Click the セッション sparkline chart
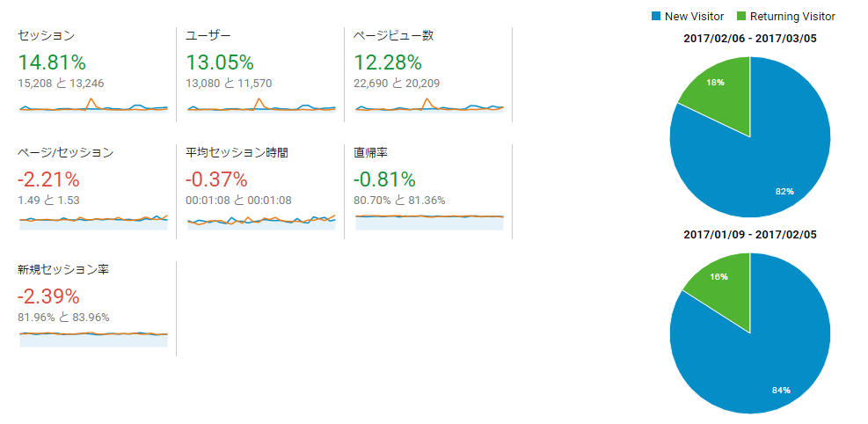Screen dimensions: 868x424 click(x=93, y=106)
